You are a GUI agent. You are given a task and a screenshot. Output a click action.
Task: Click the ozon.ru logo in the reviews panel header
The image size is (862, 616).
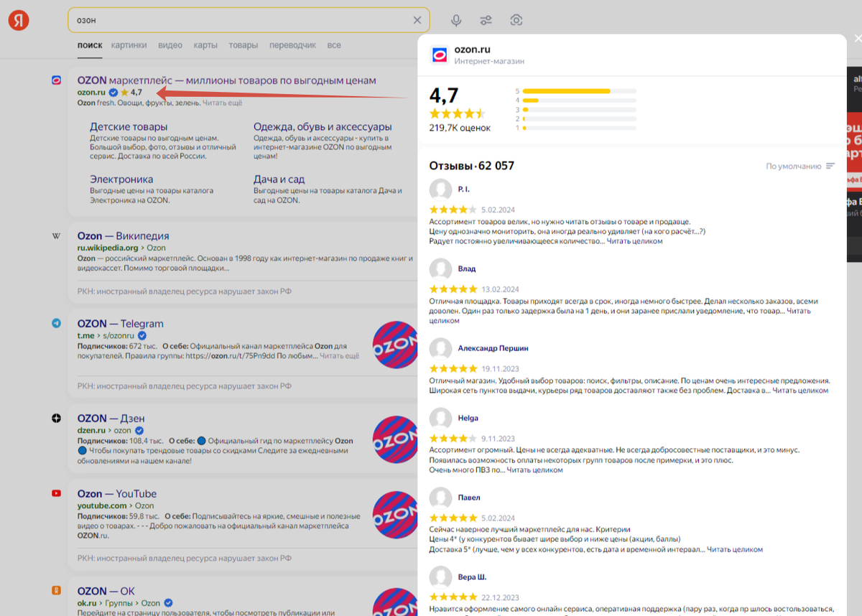coord(438,55)
